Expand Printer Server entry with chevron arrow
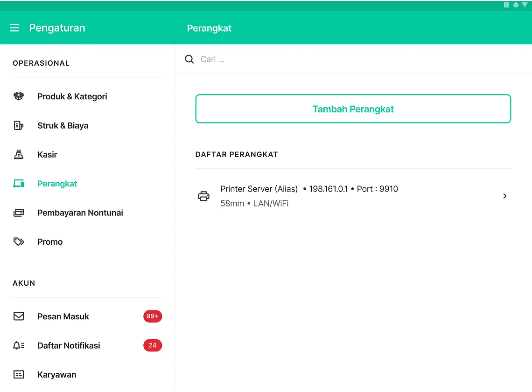The height and width of the screenshot is (392, 532). [x=504, y=196]
